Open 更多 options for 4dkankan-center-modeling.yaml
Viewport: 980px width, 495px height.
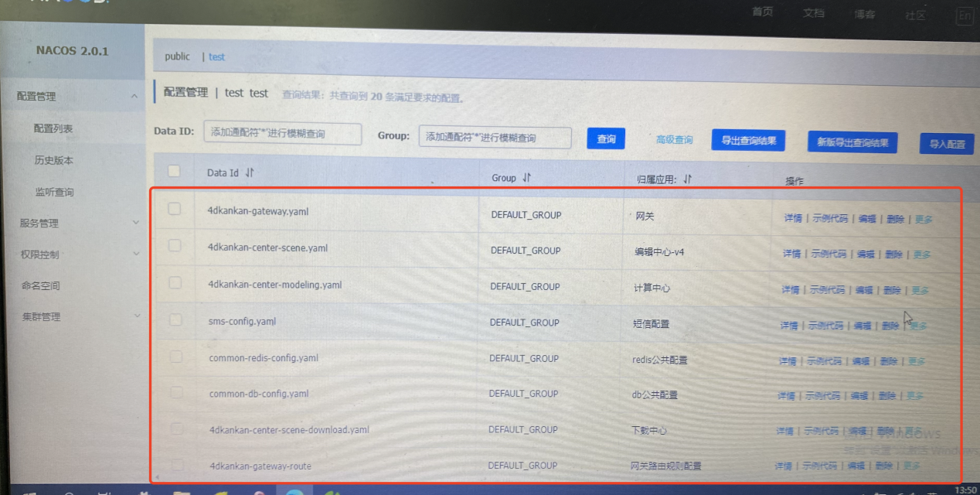[920, 291]
